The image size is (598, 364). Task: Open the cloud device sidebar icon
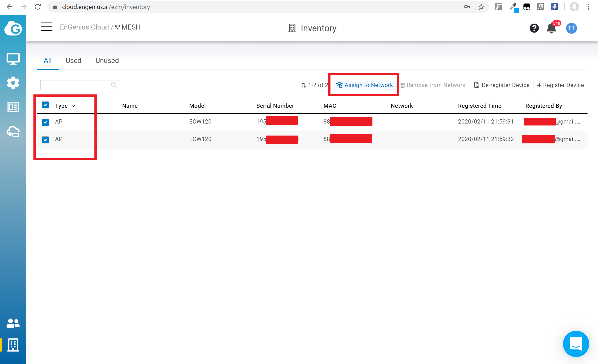point(13,131)
